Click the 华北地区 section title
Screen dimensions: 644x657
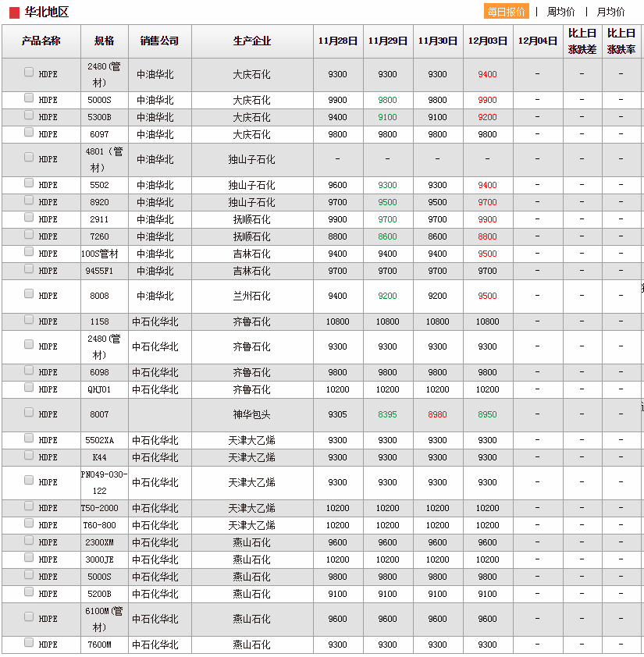point(47,12)
